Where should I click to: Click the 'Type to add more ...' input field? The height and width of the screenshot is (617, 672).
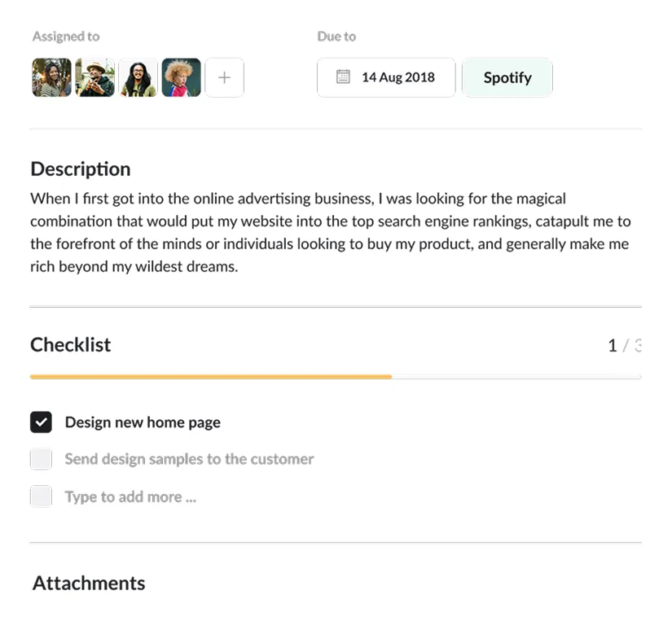(130, 497)
